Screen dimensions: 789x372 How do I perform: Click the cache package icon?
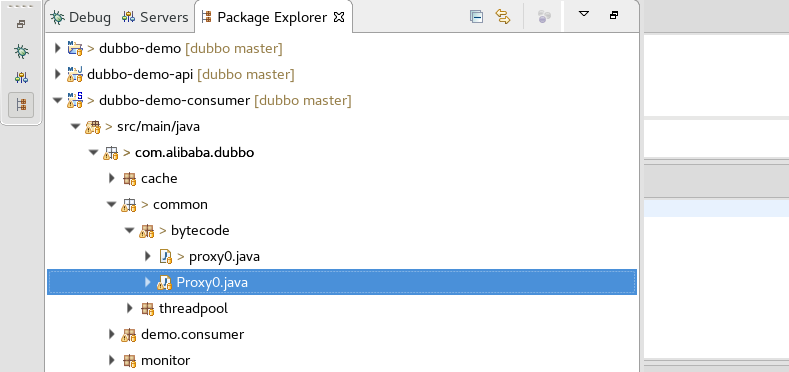(129, 178)
